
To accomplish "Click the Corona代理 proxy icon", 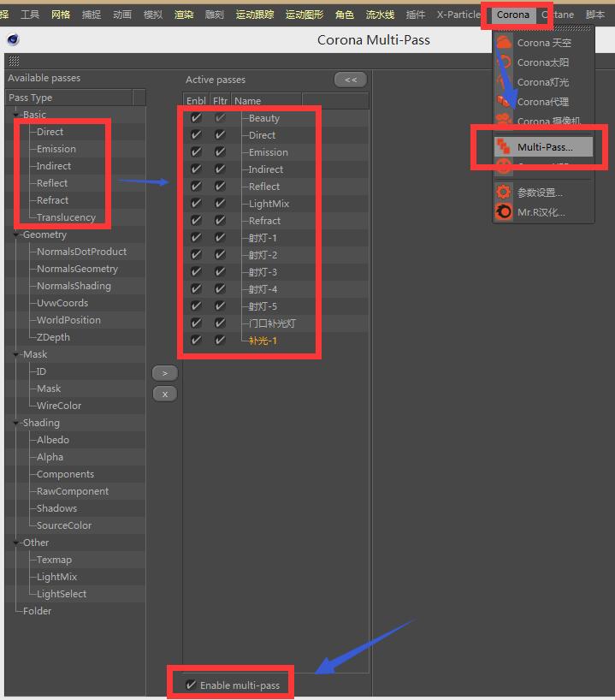I will pos(504,102).
